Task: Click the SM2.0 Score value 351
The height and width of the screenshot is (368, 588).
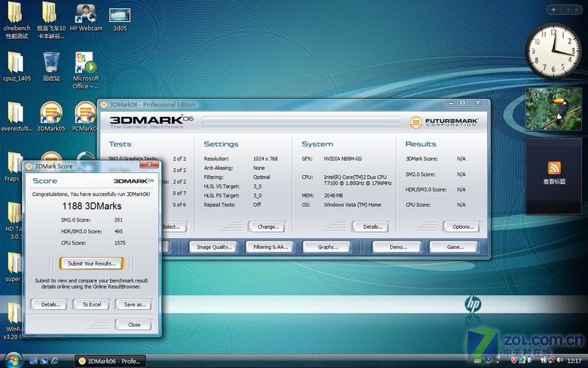Action: pyautogui.click(x=118, y=220)
